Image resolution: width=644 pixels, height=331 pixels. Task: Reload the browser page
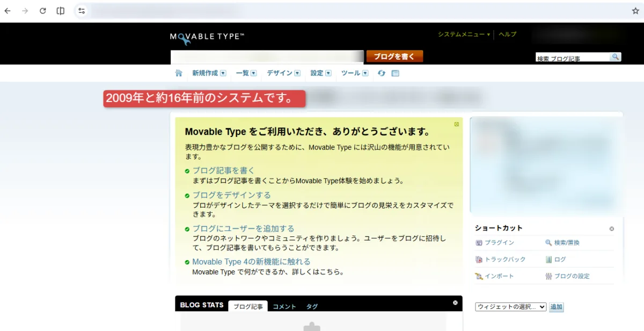(43, 11)
